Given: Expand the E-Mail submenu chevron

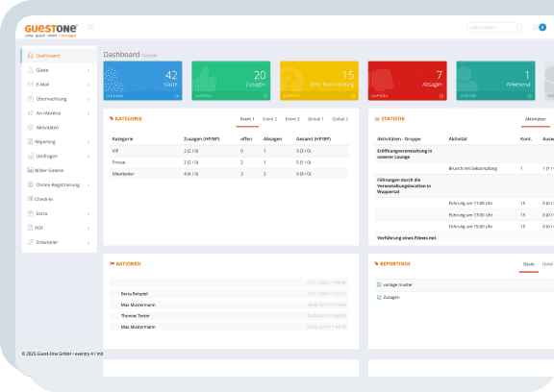Looking at the screenshot, I should click(88, 85).
